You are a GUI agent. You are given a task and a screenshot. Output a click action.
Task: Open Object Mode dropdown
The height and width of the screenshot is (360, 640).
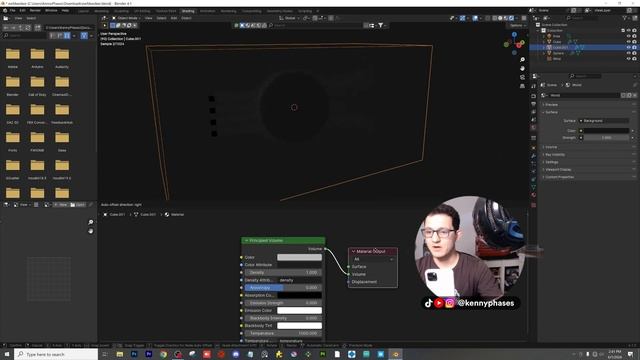(126, 18)
